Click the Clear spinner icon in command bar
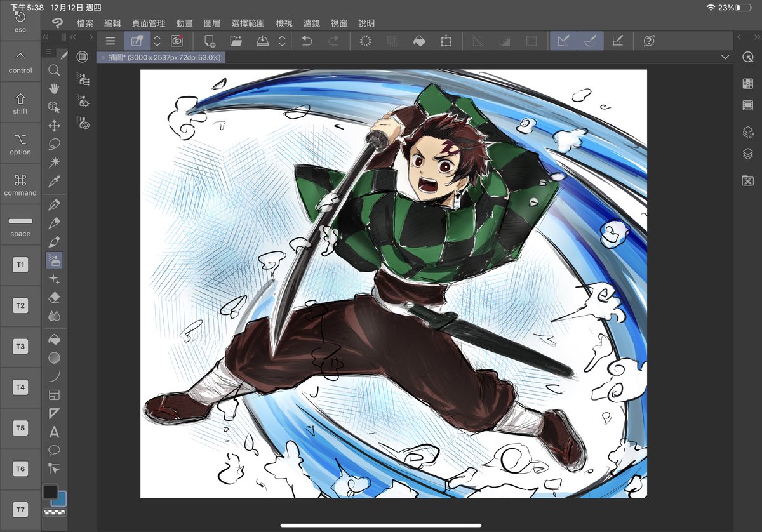This screenshot has height=532, width=762. (x=366, y=41)
